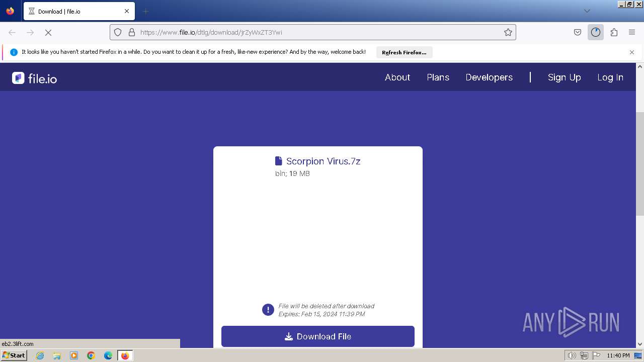This screenshot has width=644, height=362.
Task: Open tracking protection shield icon
Action: pos(118,32)
